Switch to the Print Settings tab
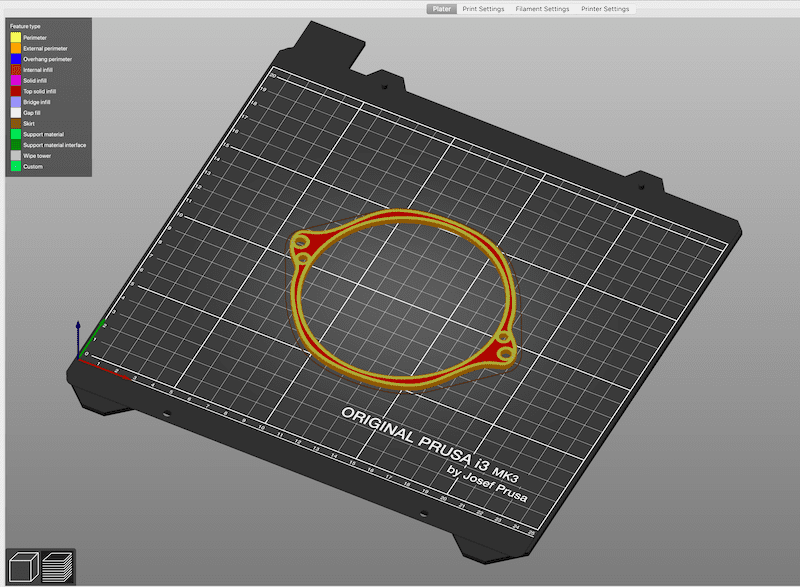 (x=483, y=9)
